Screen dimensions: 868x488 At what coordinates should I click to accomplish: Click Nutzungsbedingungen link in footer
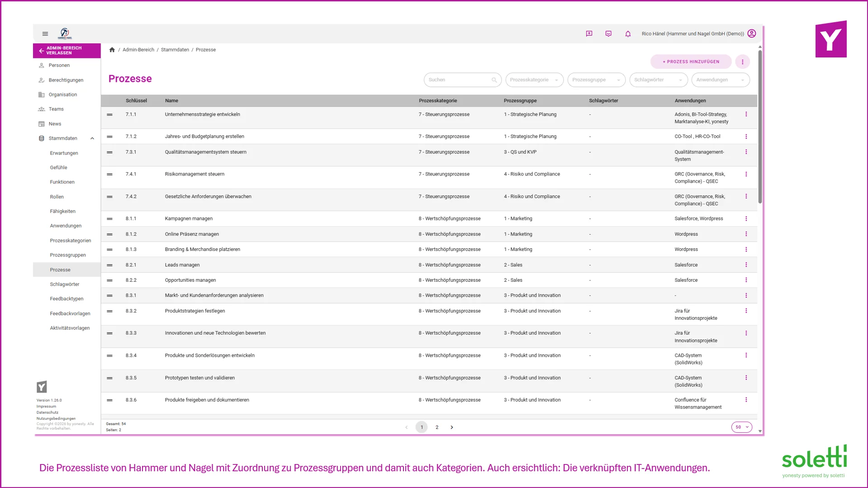coord(56,419)
